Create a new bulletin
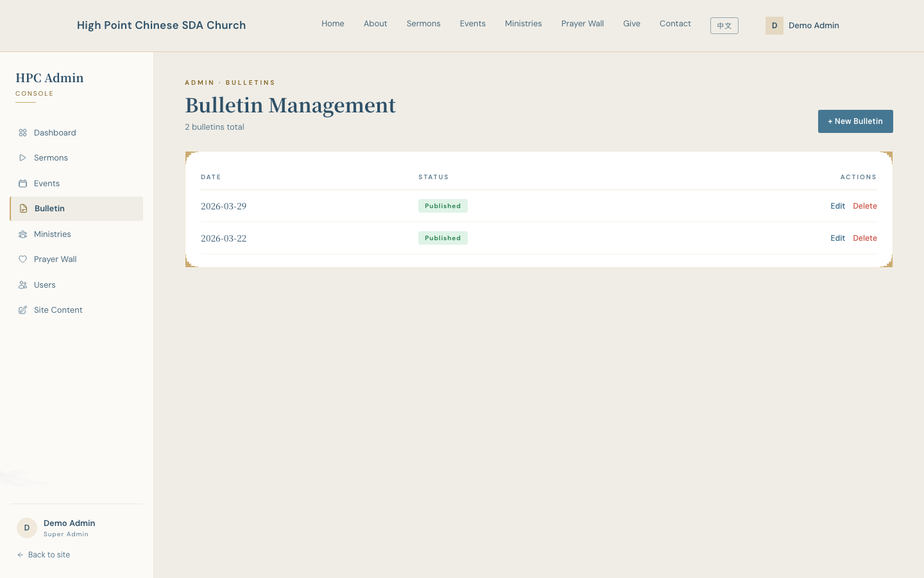This screenshot has width=924, height=578. tap(855, 121)
